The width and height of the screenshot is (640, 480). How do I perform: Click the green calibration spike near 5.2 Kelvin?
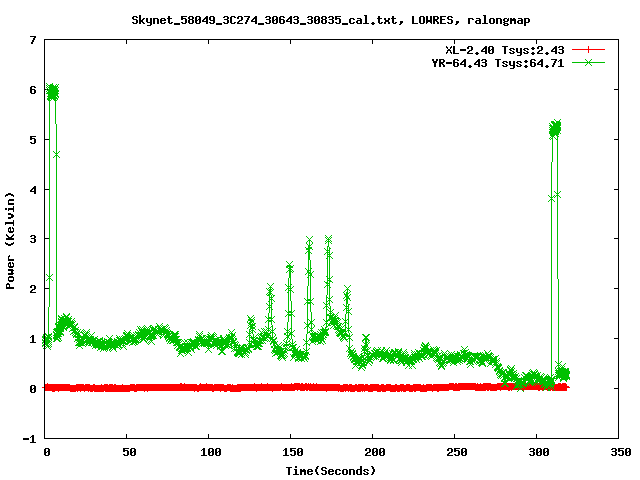coord(555,129)
